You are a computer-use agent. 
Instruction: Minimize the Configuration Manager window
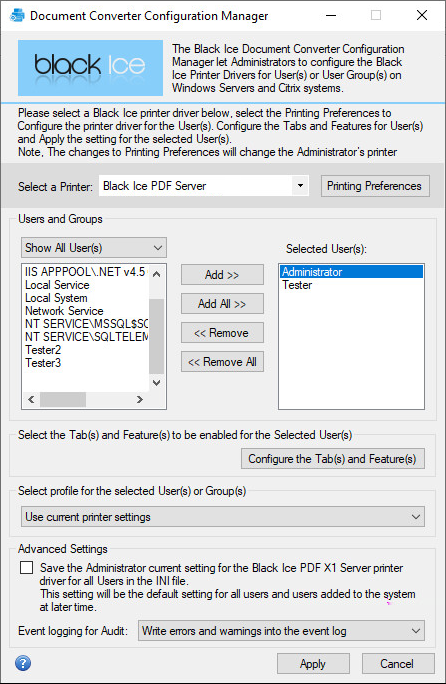click(x=331, y=15)
